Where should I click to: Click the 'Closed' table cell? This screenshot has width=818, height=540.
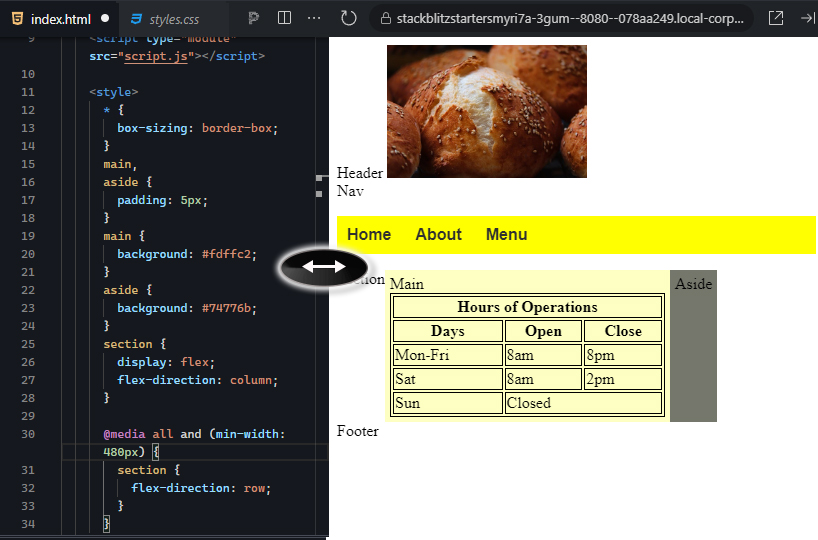point(583,403)
